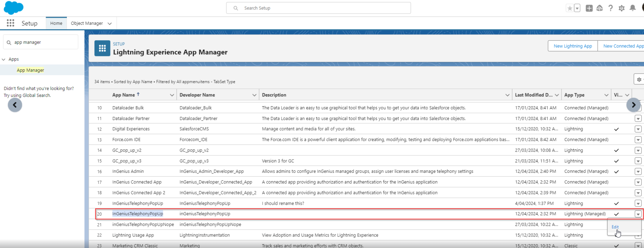
Task: Open row actions dropdown for Digital Experiences
Action: (x=638, y=129)
